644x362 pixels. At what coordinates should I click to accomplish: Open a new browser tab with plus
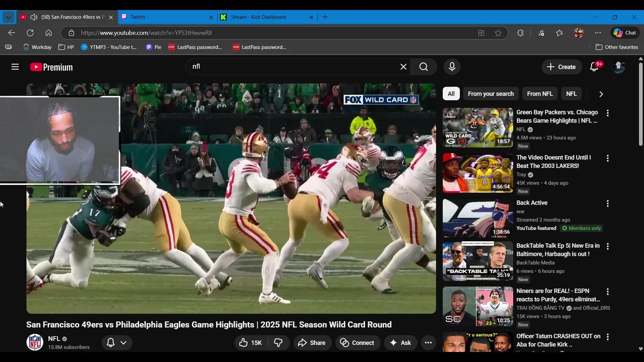click(x=325, y=17)
